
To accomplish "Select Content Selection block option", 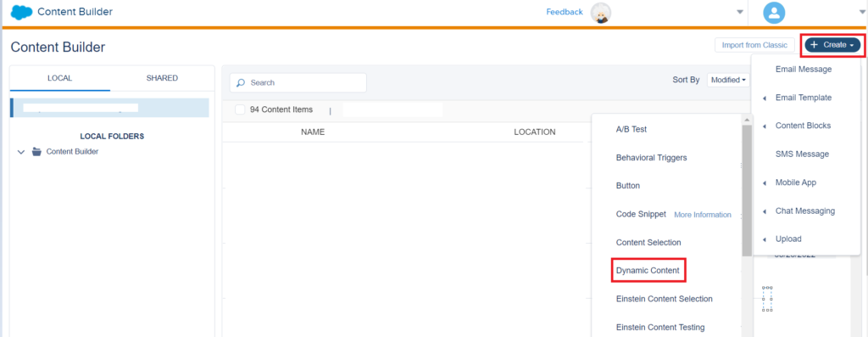I will pyautogui.click(x=648, y=242).
